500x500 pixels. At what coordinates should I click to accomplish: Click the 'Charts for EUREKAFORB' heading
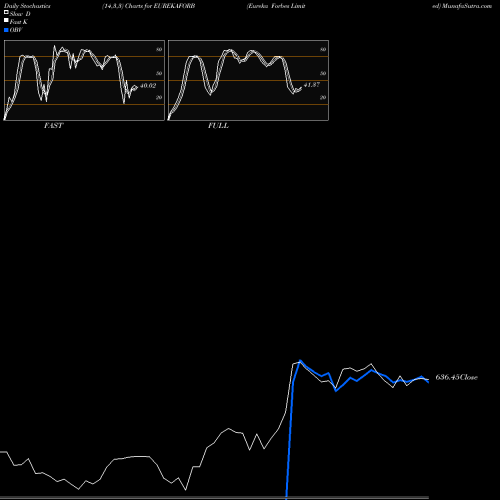click(x=160, y=6)
